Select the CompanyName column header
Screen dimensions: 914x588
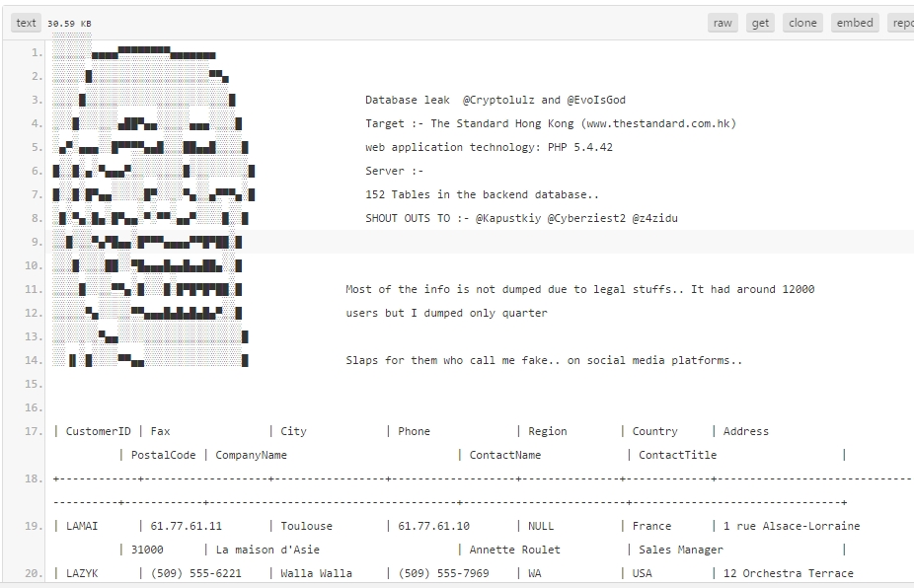[x=252, y=455]
